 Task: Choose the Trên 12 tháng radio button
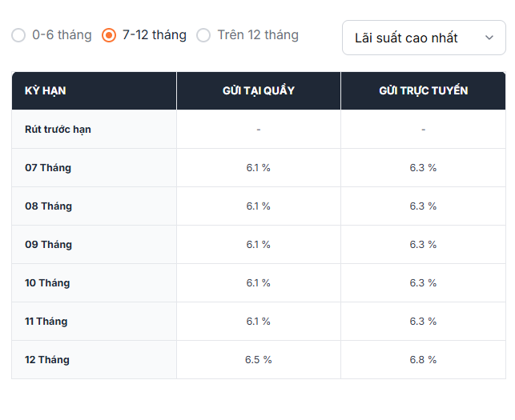point(203,35)
